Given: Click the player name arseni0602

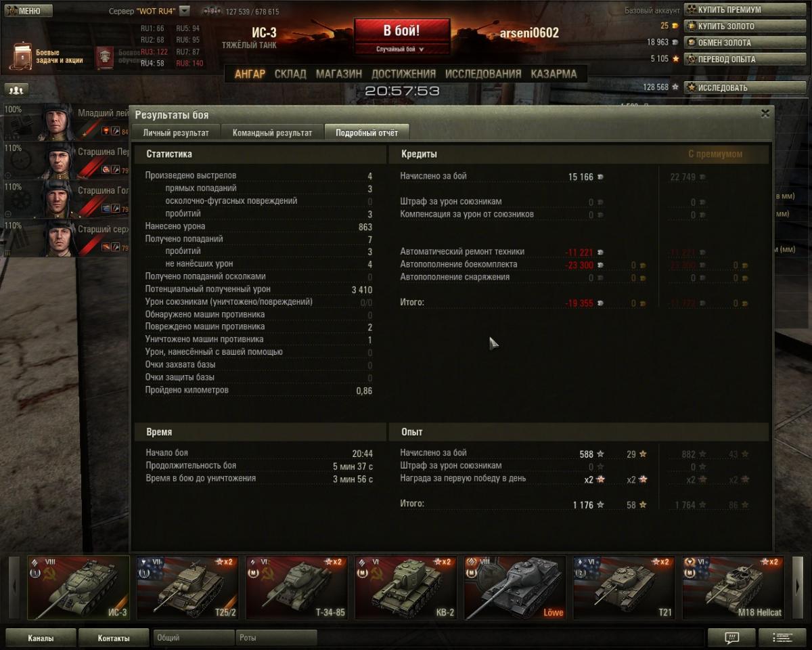Looking at the screenshot, I should point(529,33).
